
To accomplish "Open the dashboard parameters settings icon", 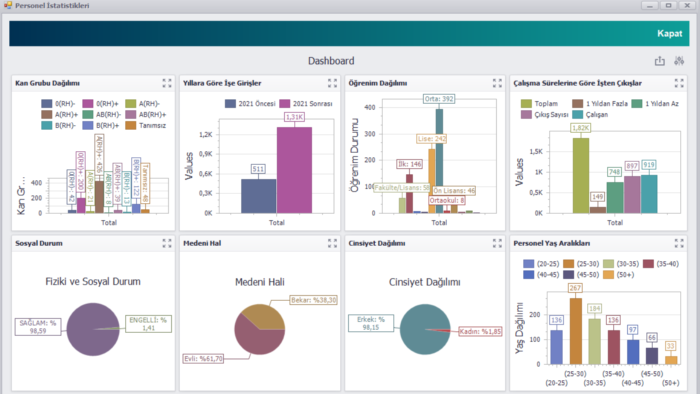I will pos(679,61).
